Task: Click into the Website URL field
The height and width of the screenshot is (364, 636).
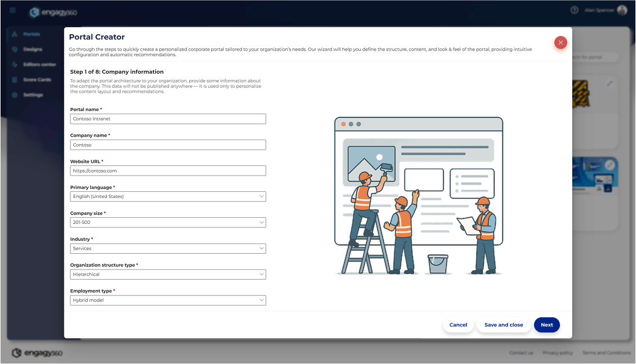Action: pyautogui.click(x=168, y=170)
